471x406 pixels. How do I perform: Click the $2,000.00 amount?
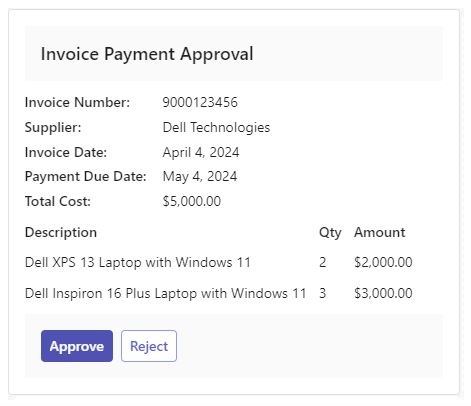pyautogui.click(x=383, y=262)
